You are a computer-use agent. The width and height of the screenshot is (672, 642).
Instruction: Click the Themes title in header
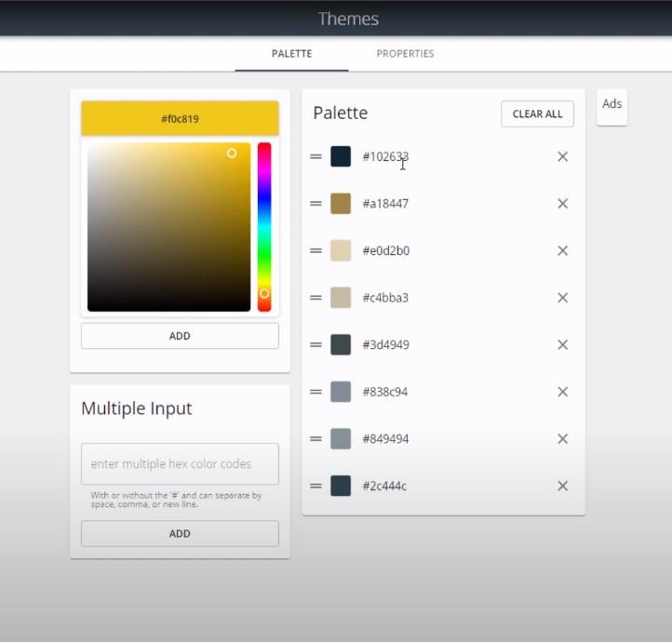tap(348, 19)
